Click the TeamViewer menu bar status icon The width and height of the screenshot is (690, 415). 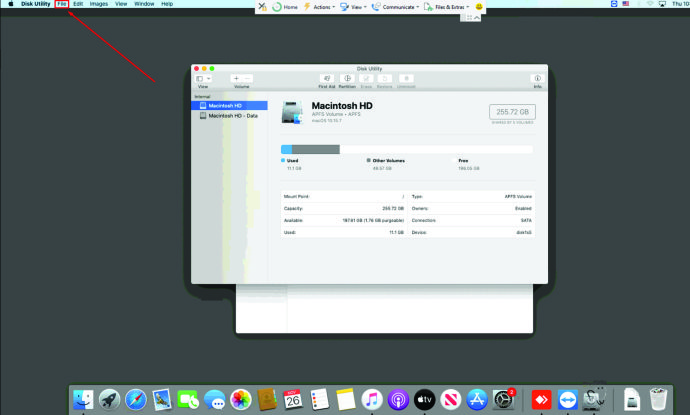(614, 4)
